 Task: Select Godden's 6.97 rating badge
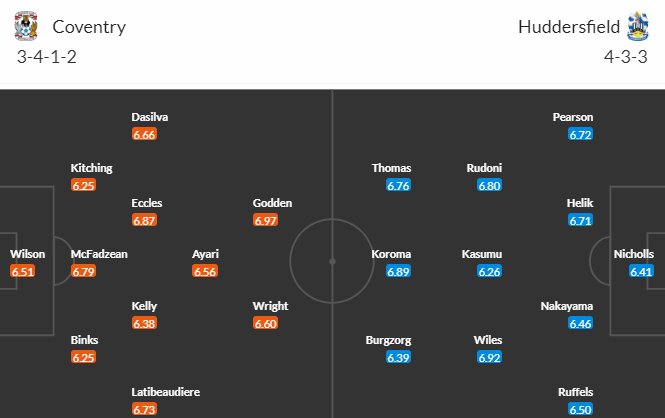tap(265, 220)
